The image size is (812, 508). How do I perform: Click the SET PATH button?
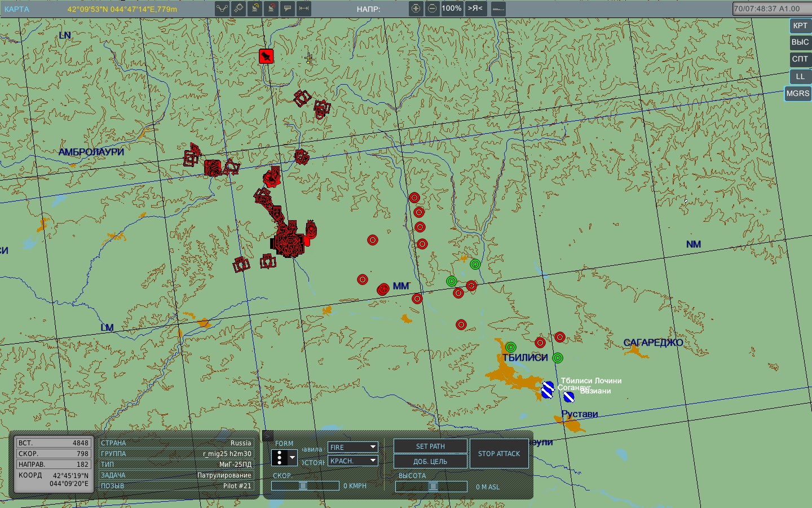pos(430,446)
